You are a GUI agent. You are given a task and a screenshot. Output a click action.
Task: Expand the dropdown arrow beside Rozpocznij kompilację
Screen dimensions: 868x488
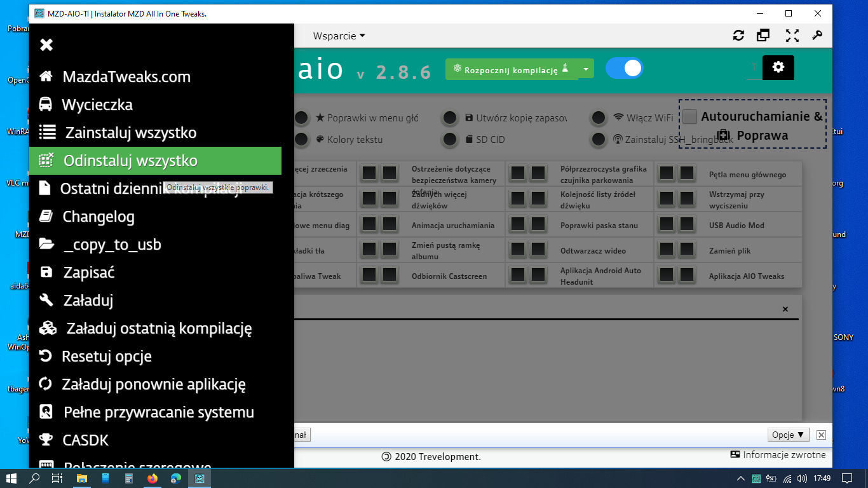pyautogui.click(x=586, y=69)
